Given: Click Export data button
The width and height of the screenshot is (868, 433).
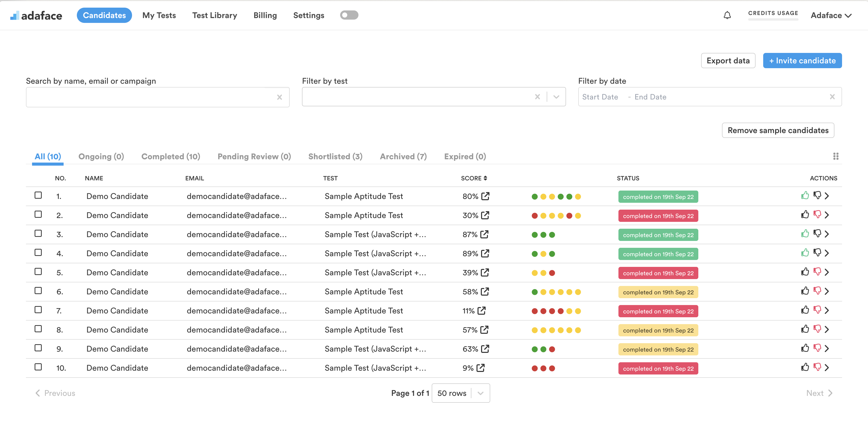Looking at the screenshot, I should pos(728,61).
